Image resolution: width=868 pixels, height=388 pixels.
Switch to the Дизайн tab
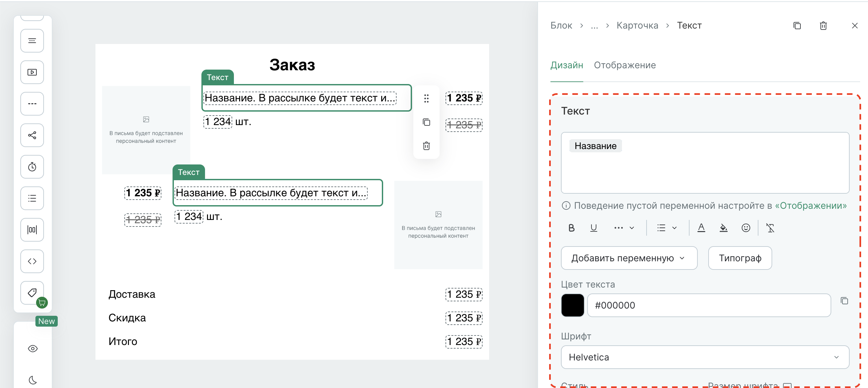point(567,65)
